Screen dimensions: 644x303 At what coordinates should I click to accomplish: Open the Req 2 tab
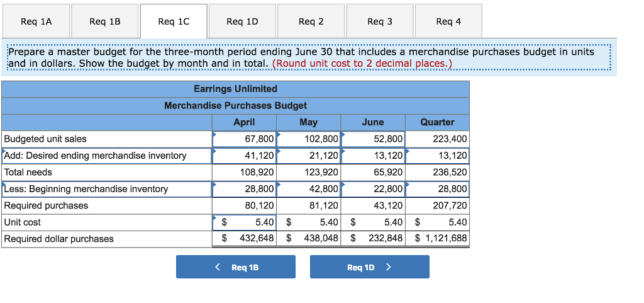[x=311, y=21]
